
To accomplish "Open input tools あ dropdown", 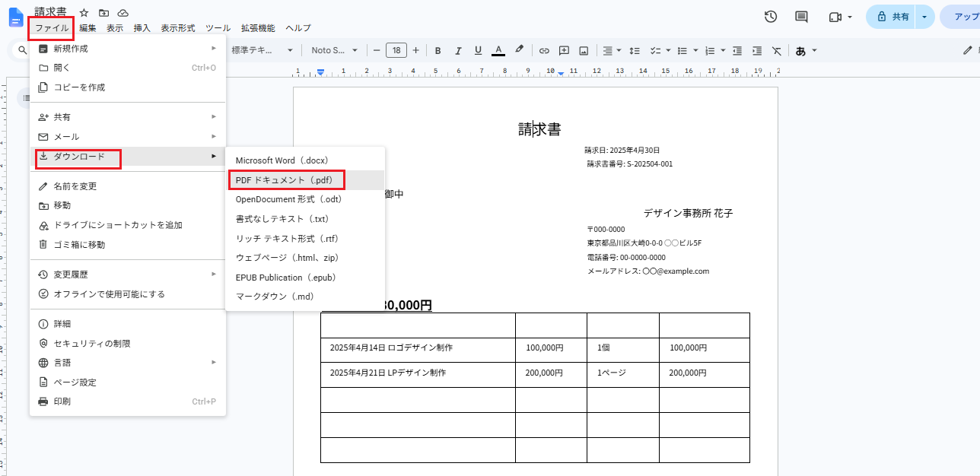I will tap(807, 51).
